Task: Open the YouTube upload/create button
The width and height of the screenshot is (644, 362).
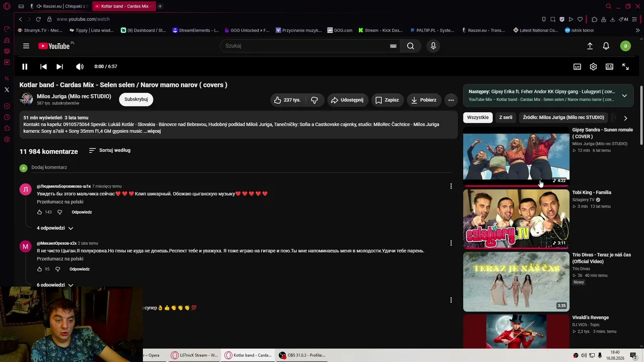Action: click(x=590, y=46)
